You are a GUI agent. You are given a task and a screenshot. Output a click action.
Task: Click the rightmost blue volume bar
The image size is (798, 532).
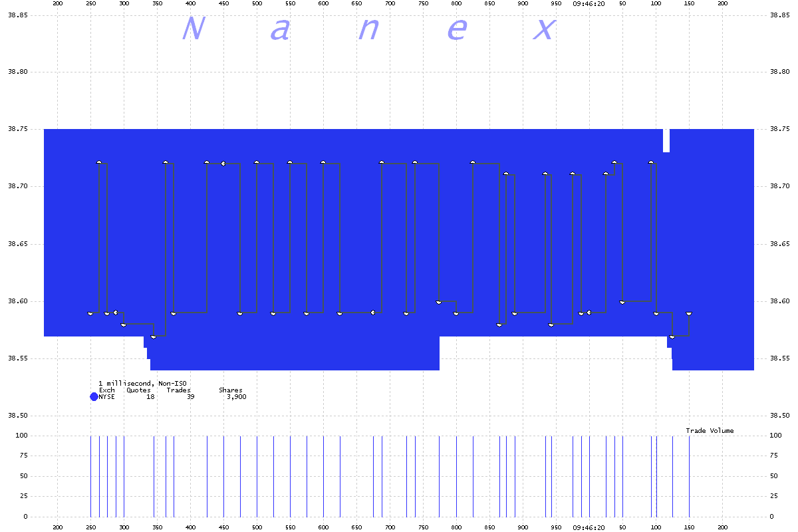(689, 475)
